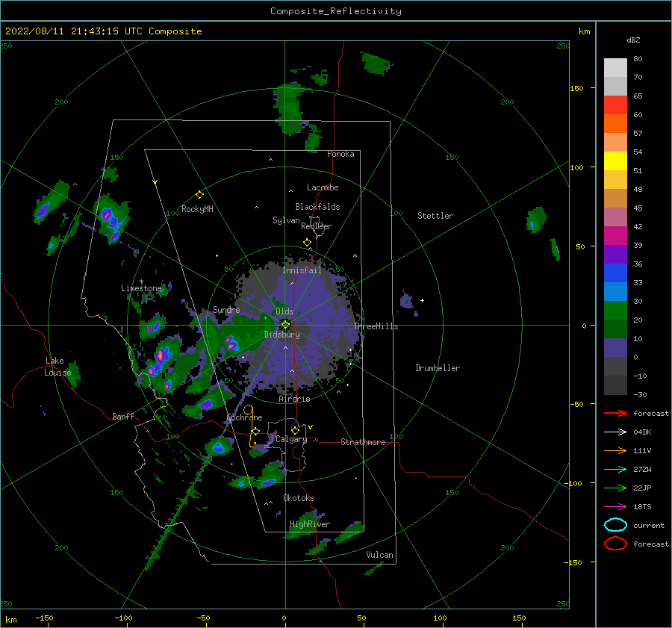Pick the magenta 39-42 dBZ color swatch
672x628 pixels.
[x=615, y=236]
